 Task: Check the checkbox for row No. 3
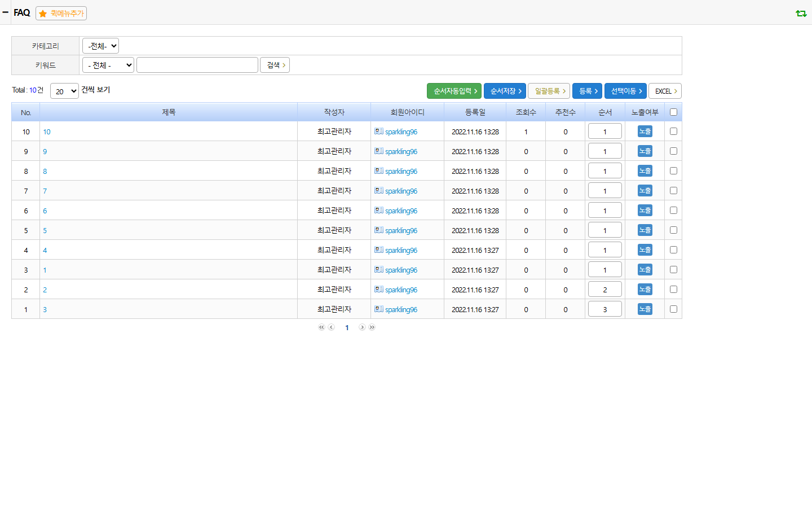673,269
